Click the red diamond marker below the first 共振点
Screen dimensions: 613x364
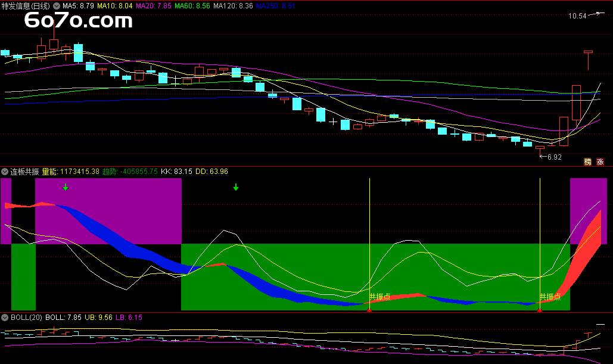click(x=369, y=310)
